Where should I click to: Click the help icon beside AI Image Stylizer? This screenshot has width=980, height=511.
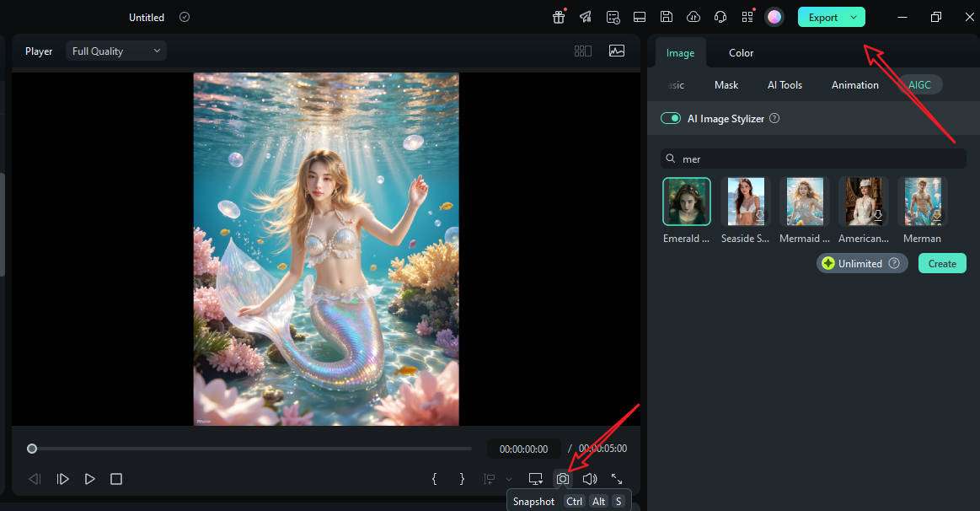tap(774, 118)
